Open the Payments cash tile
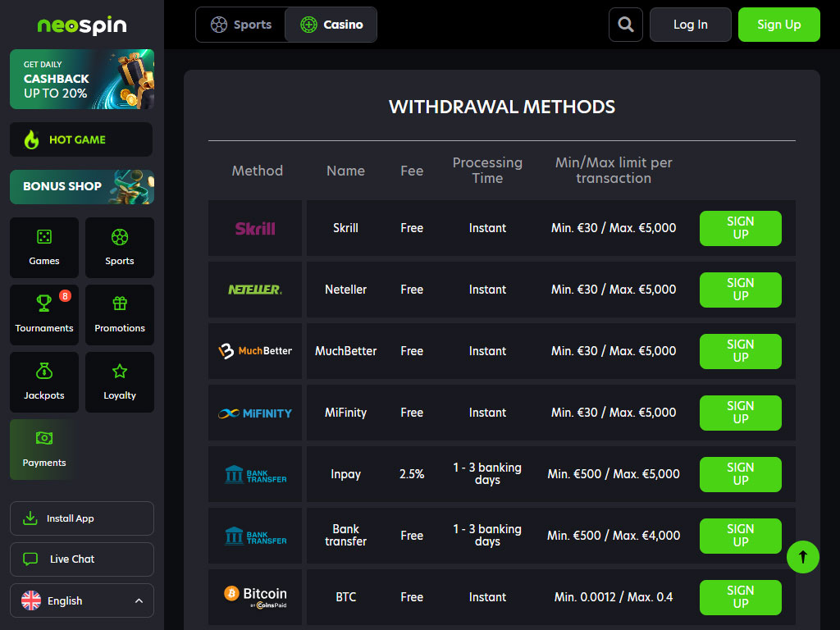The image size is (840, 630). coord(44,450)
